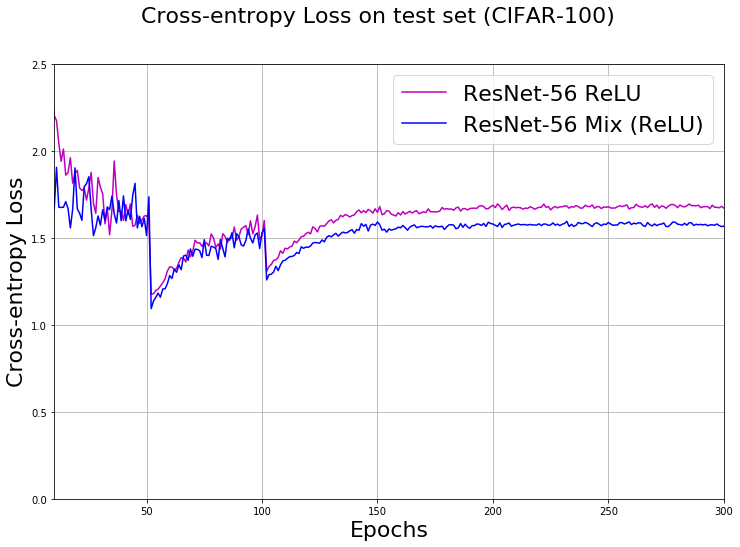This screenshot has height=547, width=740.
Task: Click the y-axis tick label 1.0
Action: click(39, 326)
